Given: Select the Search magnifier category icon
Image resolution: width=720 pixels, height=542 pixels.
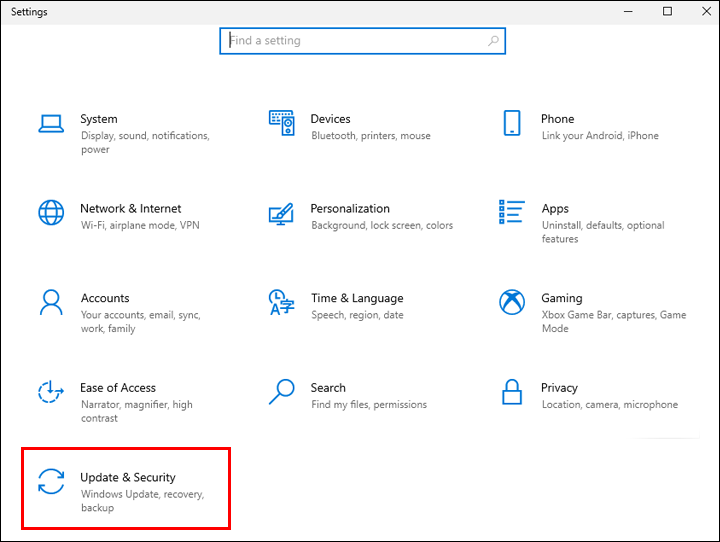Looking at the screenshot, I should (281, 391).
